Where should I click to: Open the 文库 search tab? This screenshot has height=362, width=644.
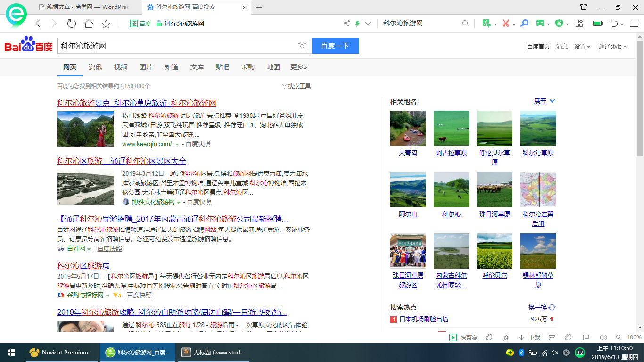(197, 67)
